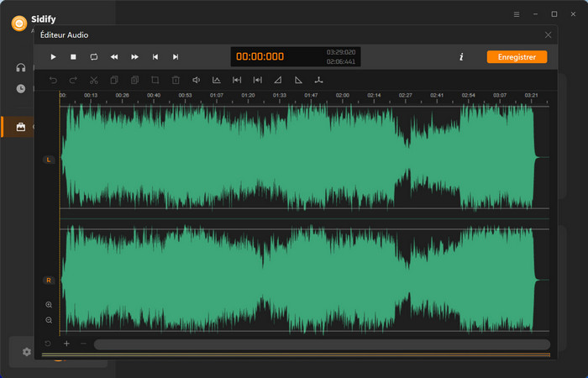Click the plus button below the waveform
The height and width of the screenshot is (378, 588).
coord(66,344)
